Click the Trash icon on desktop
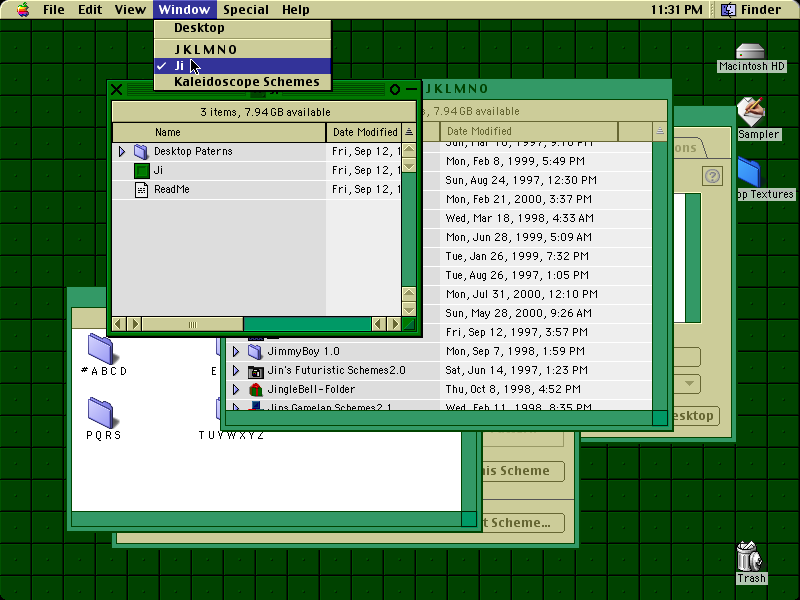The image size is (800, 600). tap(749, 556)
